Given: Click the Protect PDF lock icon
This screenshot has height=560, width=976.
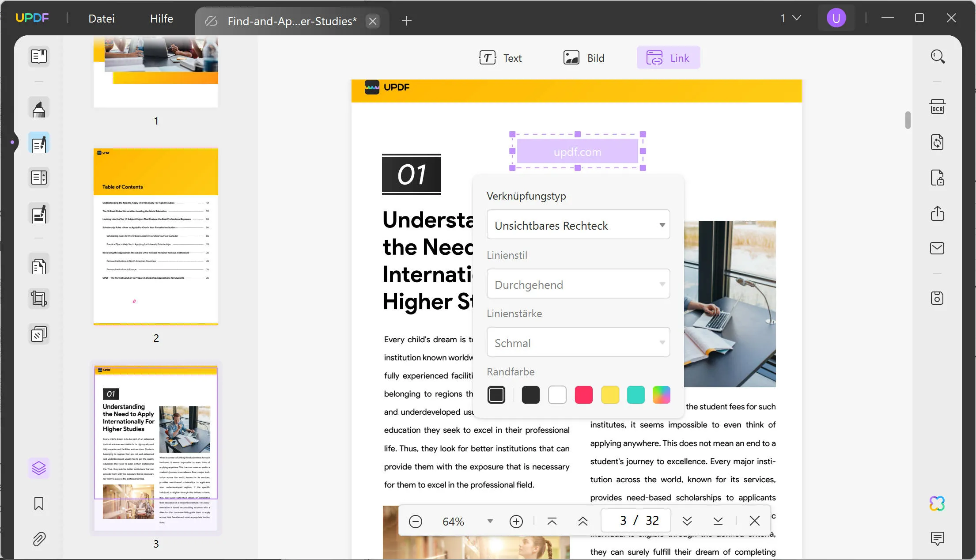Looking at the screenshot, I should [x=937, y=178].
